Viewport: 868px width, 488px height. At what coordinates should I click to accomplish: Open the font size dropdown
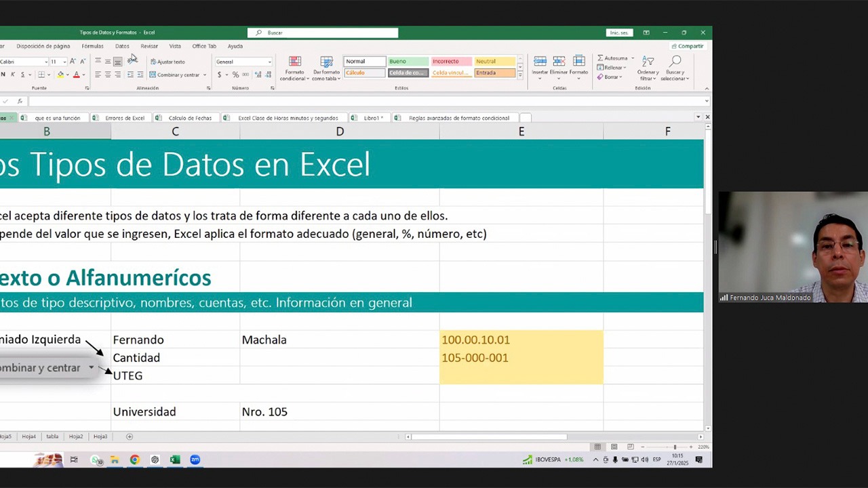coord(64,62)
